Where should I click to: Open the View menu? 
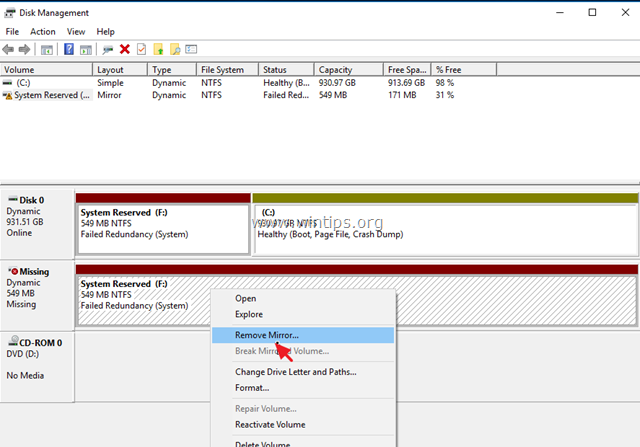76,31
